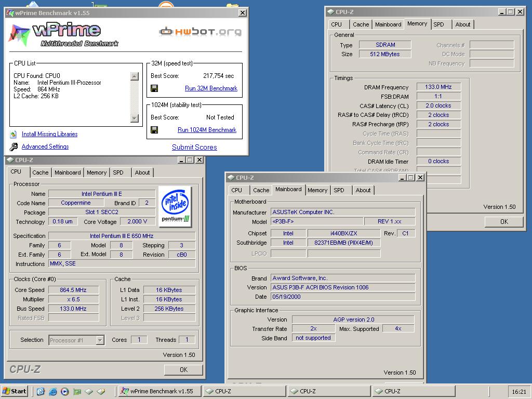
Task: Click Chipset value i440BX/ZX
Action: coord(344,233)
